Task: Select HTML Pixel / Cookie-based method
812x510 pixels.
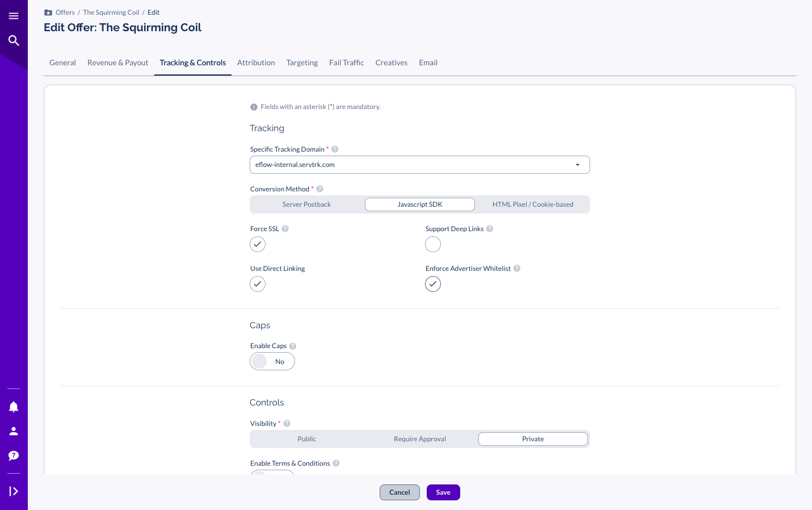Action: pyautogui.click(x=533, y=204)
